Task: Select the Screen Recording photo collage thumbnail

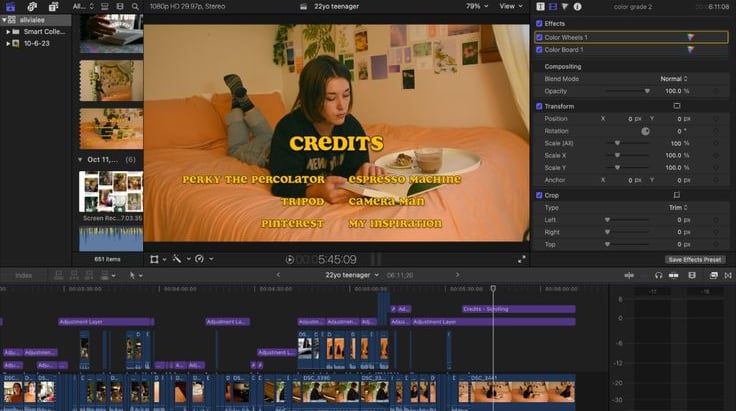Action: coord(111,191)
